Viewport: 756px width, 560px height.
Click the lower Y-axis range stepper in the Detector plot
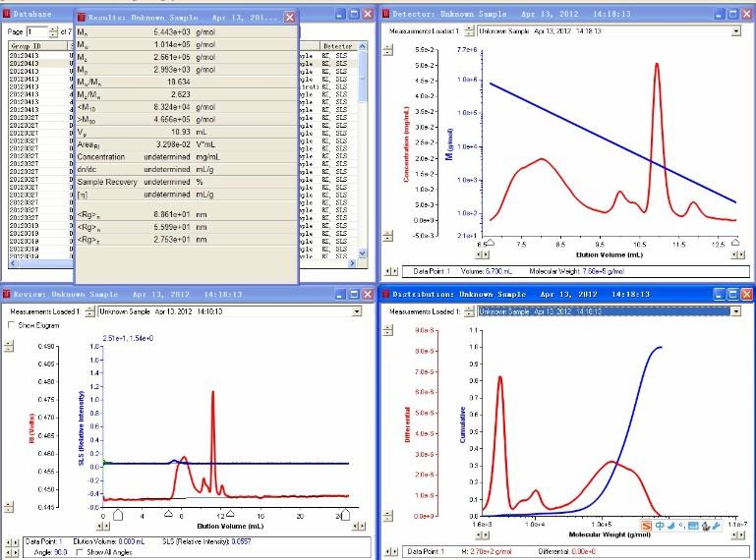tap(388, 236)
